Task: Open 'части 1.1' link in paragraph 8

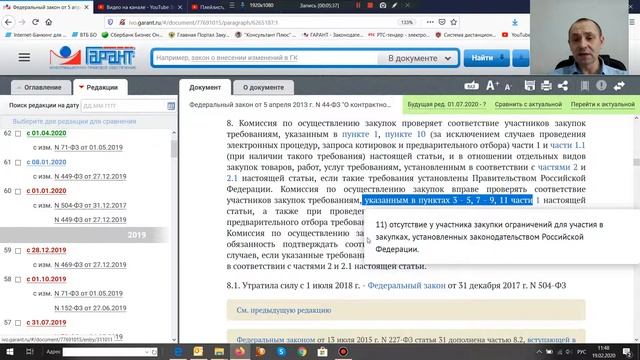Action: pos(567,145)
